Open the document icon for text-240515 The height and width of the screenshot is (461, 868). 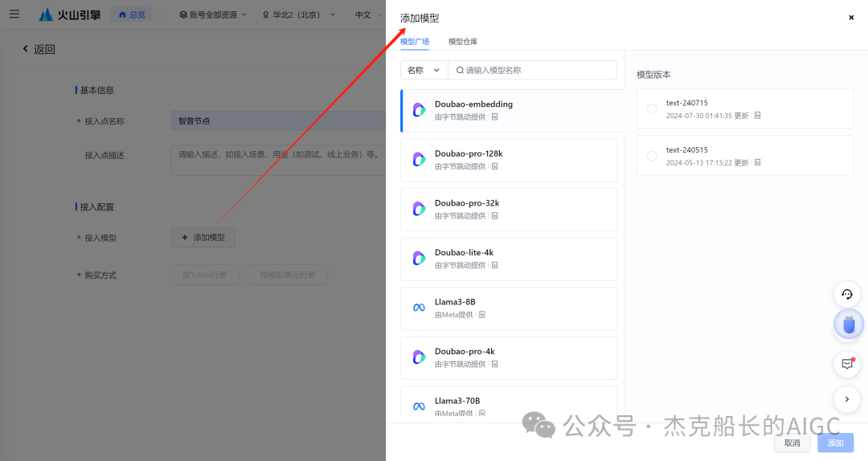[x=758, y=162]
